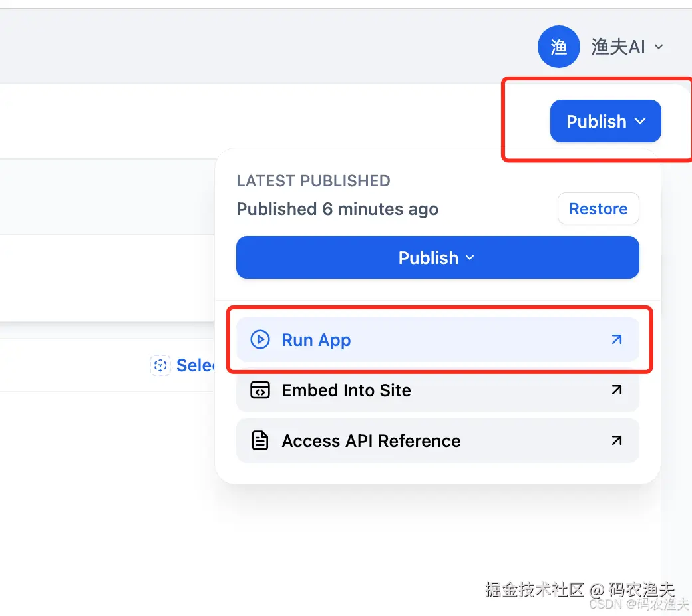
Task: Open the 渔夫AI account menu chevron
Action: click(659, 47)
